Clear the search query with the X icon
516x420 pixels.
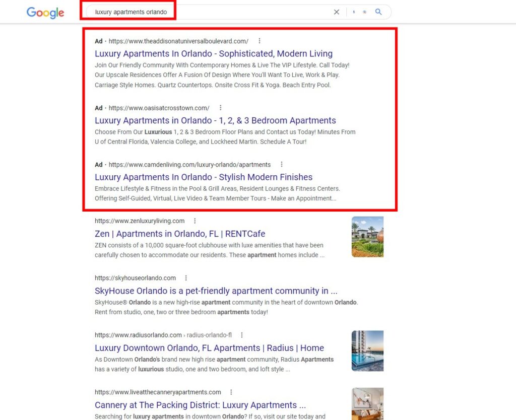336,12
